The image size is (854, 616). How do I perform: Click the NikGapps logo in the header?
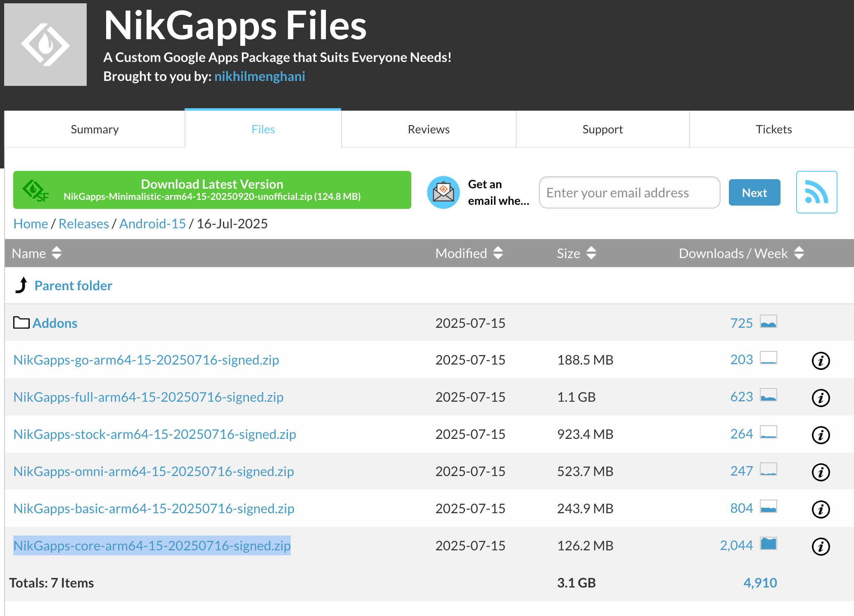coord(45,43)
